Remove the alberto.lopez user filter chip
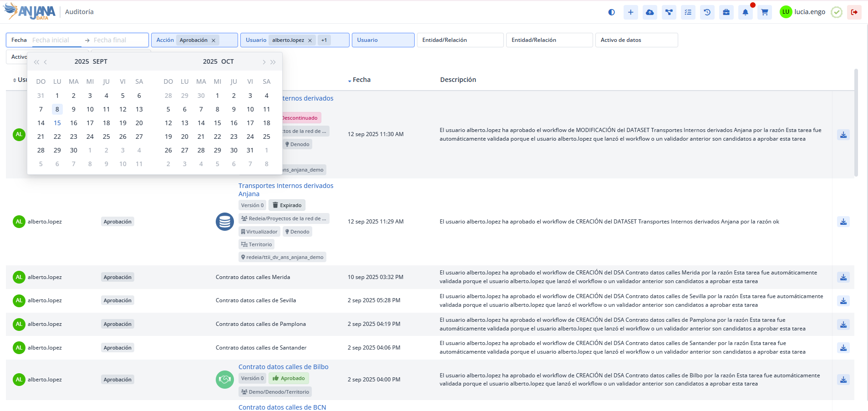868x411 pixels. pyautogui.click(x=310, y=41)
